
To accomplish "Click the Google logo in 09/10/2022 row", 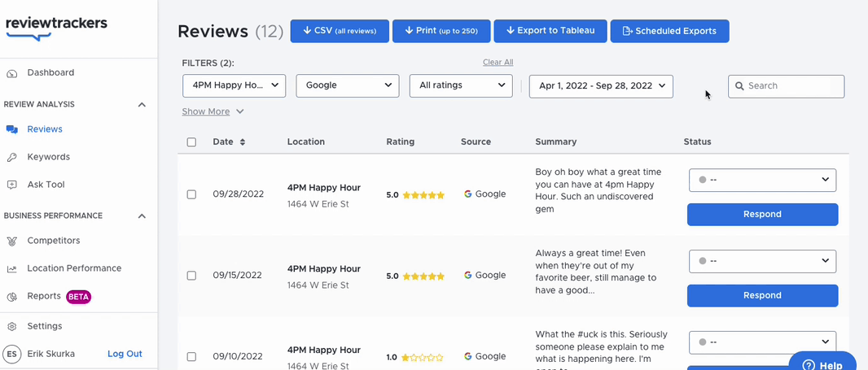I will tap(467, 357).
